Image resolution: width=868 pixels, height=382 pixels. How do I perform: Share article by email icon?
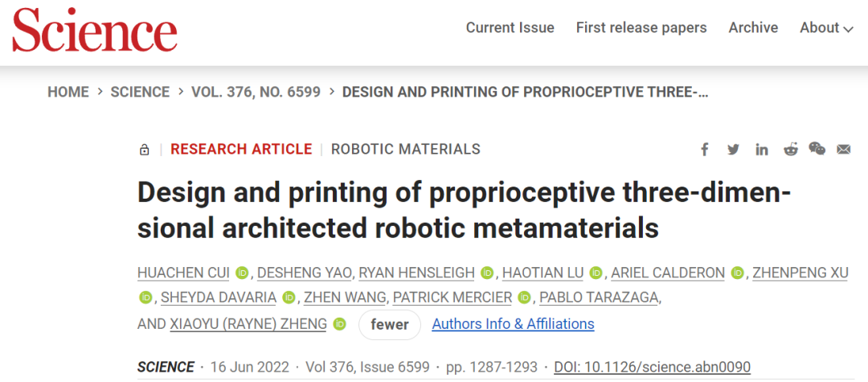(x=844, y=150)
